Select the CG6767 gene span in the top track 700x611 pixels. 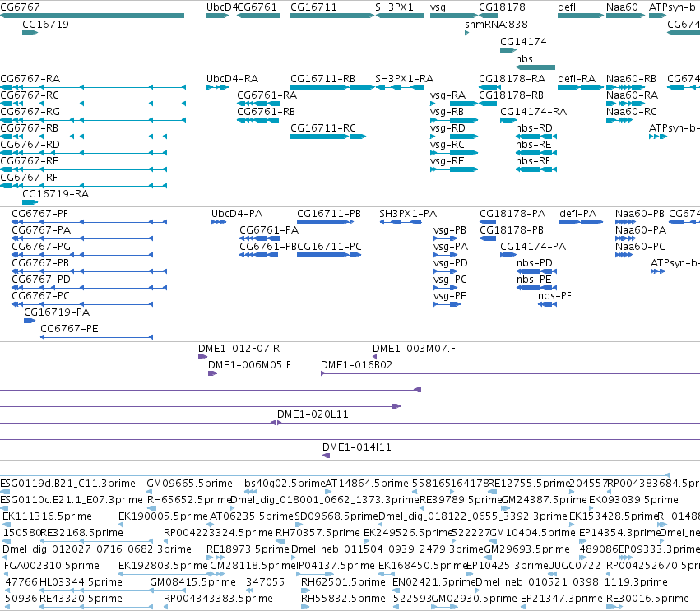92,16
